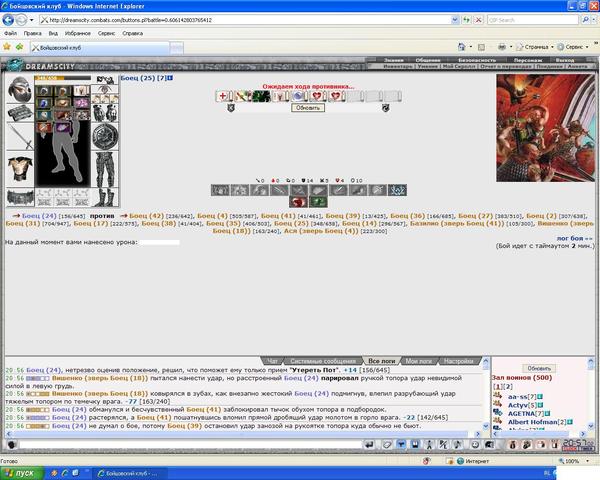This screenshot has width=600, height=480.
Task: Click the left shield icon under the scrolls
Action: tap(231, 108)
